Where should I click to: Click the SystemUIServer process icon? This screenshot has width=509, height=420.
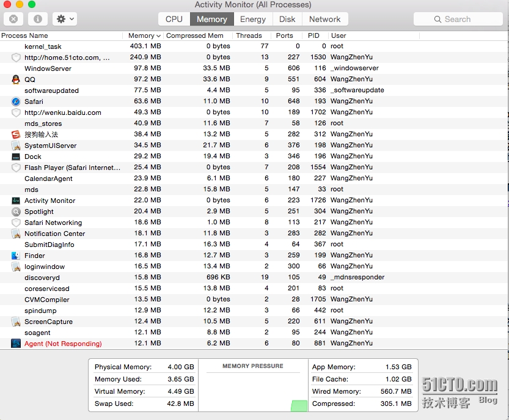(x=16, y=146)
